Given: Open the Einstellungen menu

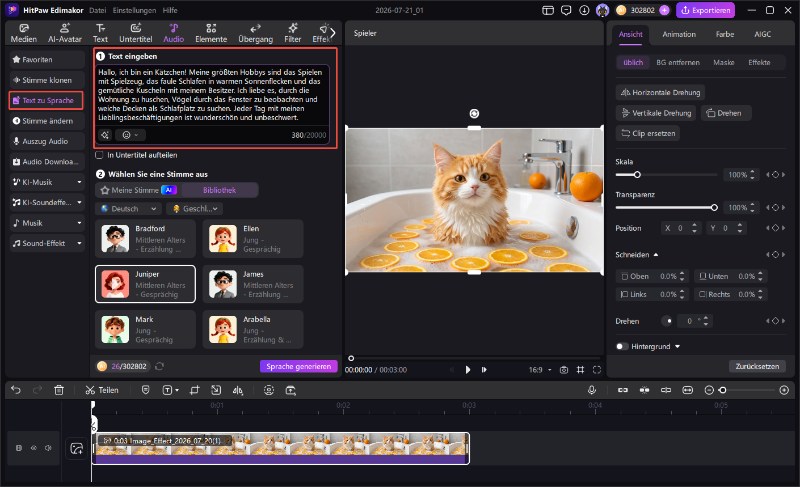Looking at the screenshot, I should (134, 10).
